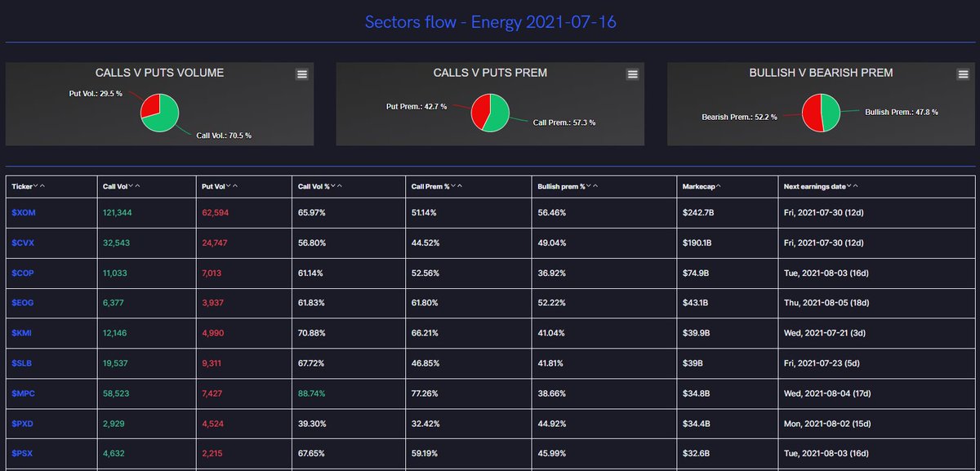Click red bearish slice in Bullish v Bearish pie

coord(811,112)
